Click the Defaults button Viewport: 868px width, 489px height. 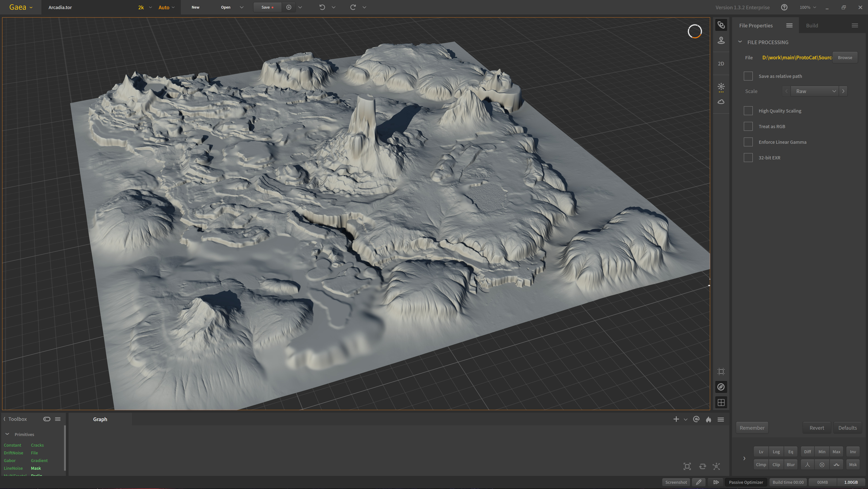tap(847, 428)
